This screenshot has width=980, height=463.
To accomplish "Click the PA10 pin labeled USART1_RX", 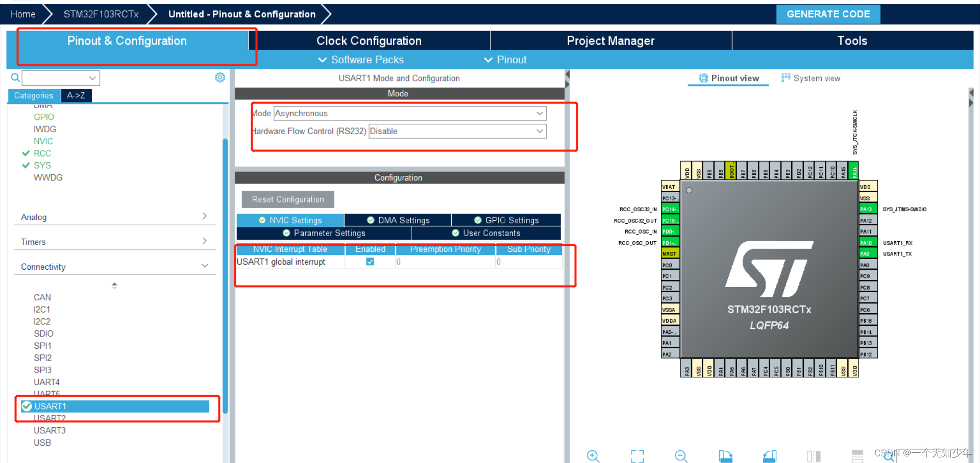I will (868, 243).
